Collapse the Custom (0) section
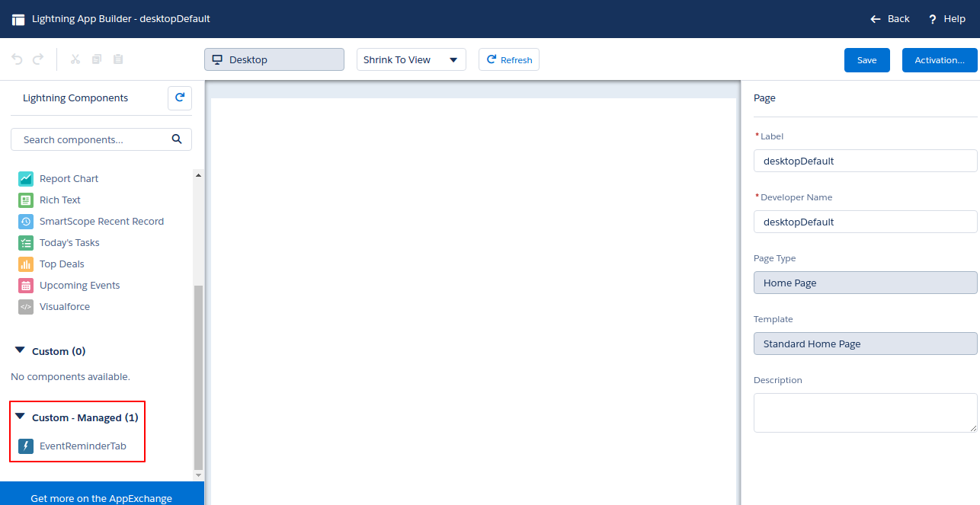This screenshot has width=980, height=505. [x=21, y=351]
